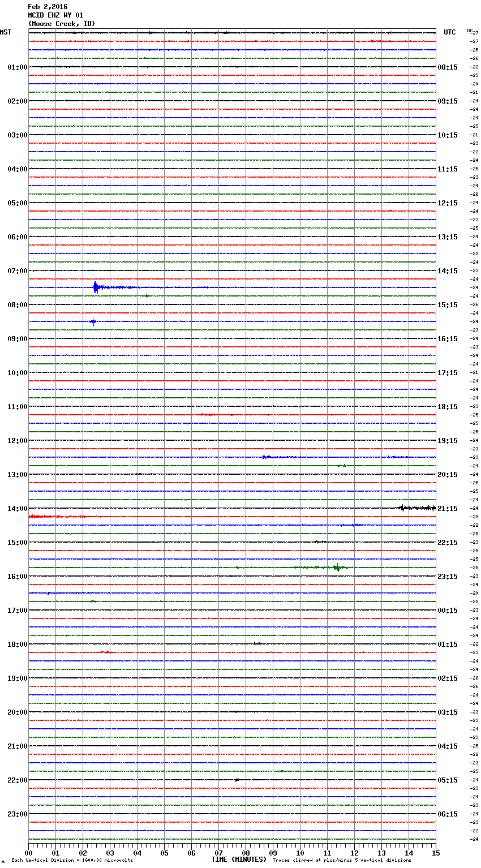481x868 pixels.
Task: Click the black seismic signal ending the 13:45 trace
Action: tap(416, 508)
